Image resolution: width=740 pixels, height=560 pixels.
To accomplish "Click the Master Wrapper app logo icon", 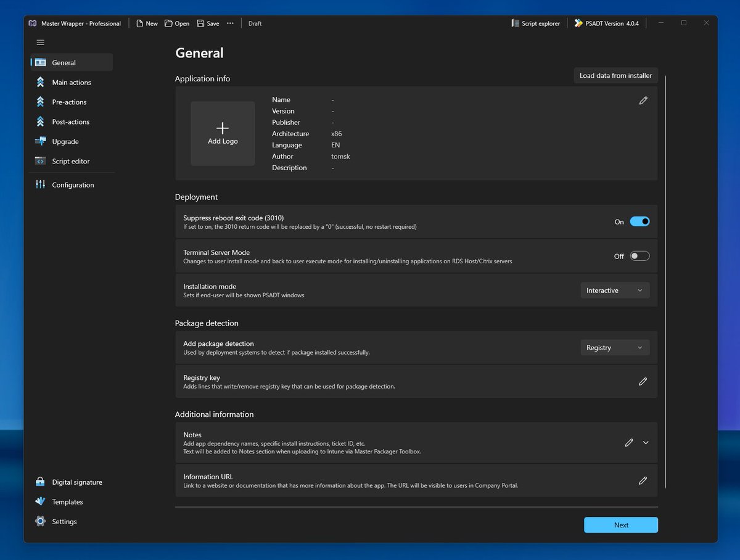I will click(33, 23).
